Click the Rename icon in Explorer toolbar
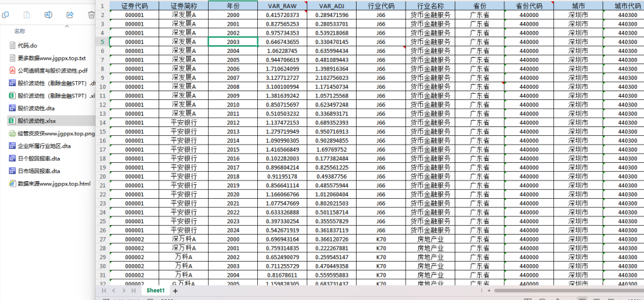Screen dimensions: 644x300 (48, 15)
